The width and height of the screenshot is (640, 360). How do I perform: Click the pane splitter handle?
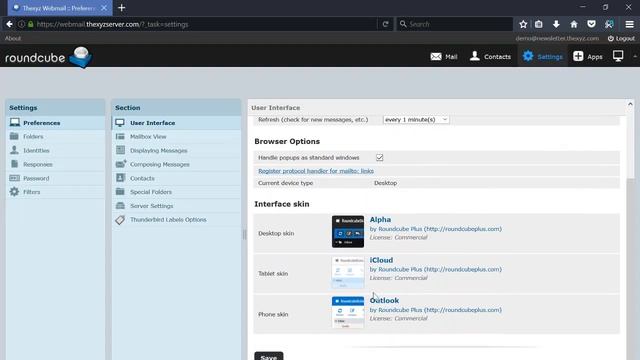pos(244,234)
